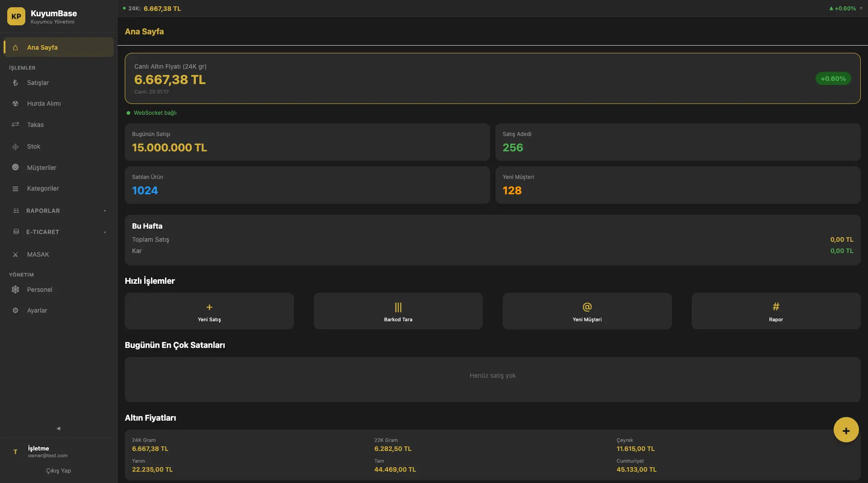Click the T user avatar

(x=15, y=452)
